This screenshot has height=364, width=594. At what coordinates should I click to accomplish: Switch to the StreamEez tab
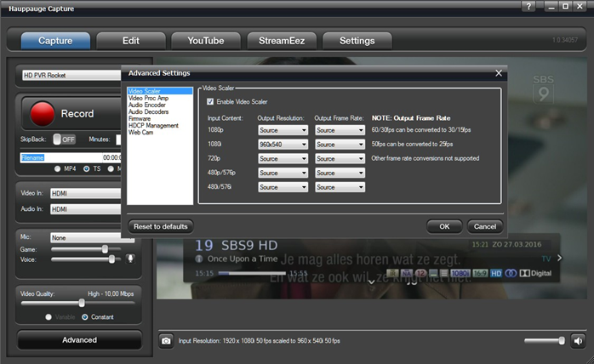tap(282, 41)
